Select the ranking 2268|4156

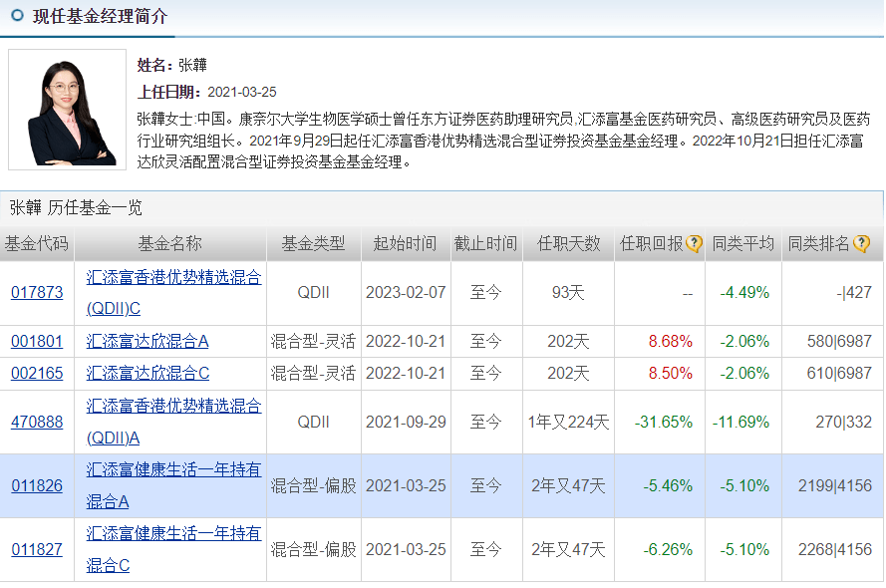[x=834, y=549]
